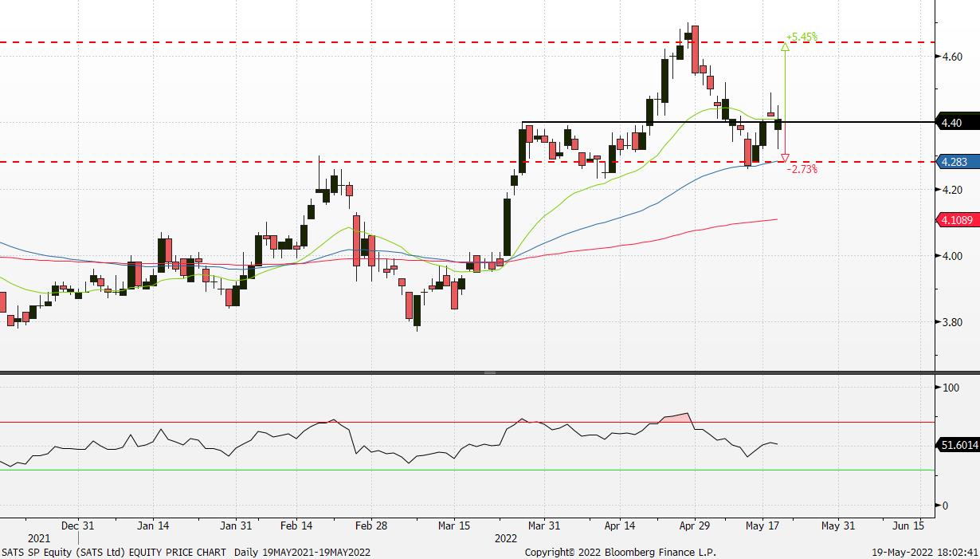The image size is (980, 559).
Task: Click the Jun 15 date axis label
Action: coord(908,526)
